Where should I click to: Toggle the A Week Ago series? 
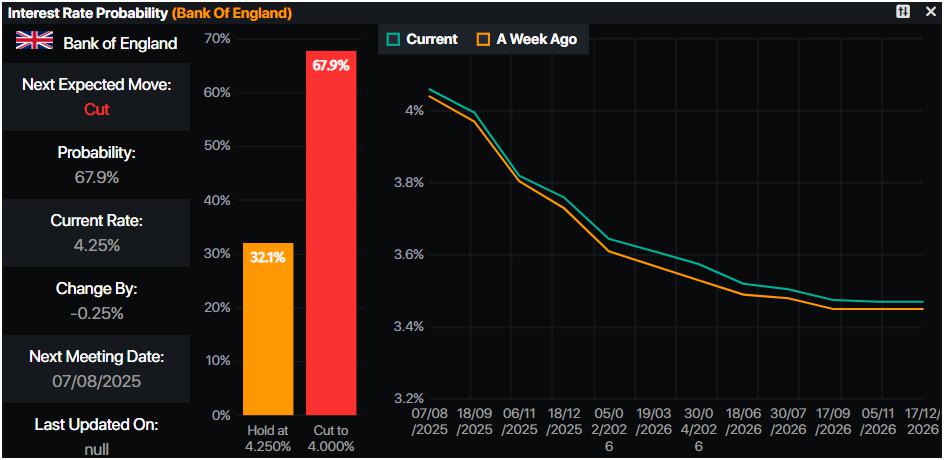point(527,39)
